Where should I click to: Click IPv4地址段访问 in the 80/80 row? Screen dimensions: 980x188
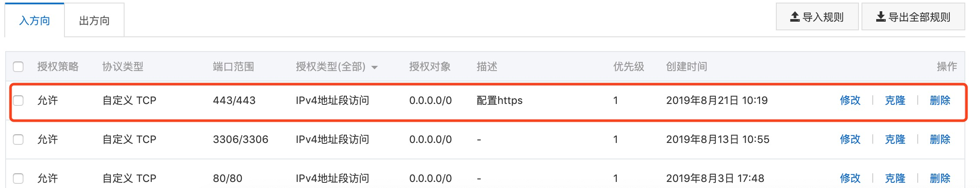coord(333,178)
